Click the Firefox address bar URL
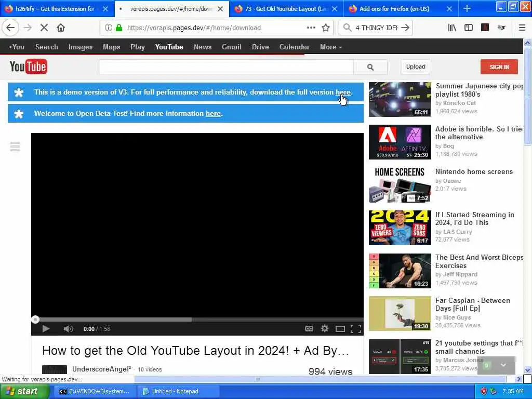Viewport: 532px width, 399px height. coord(194,28)
